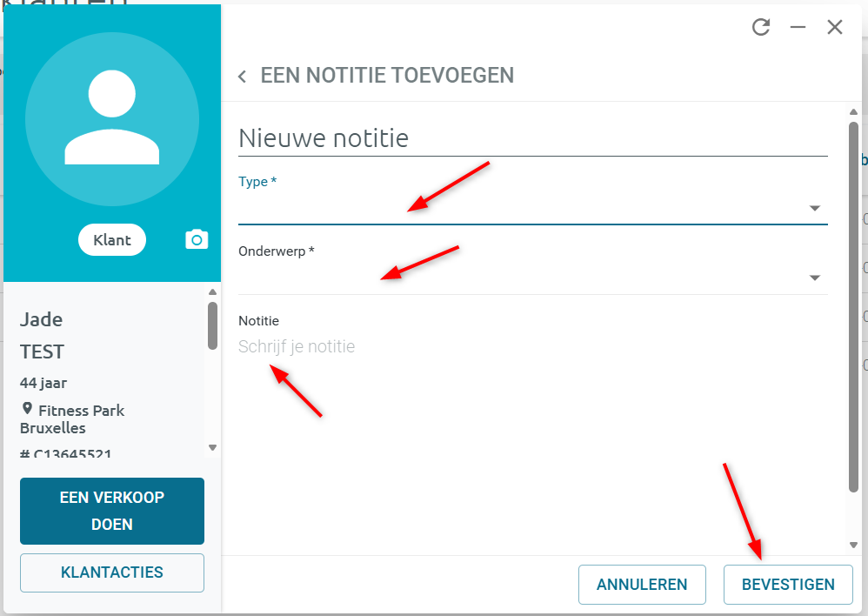Click the 'Een verkoop doen' button
This screenshot has height=616, width=868.
(x=112, y=511)
